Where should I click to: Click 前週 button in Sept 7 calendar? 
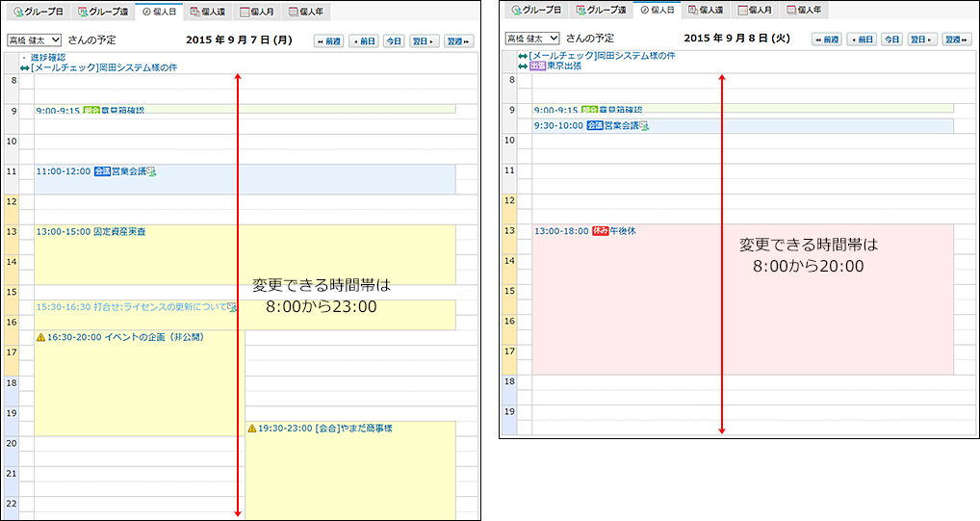(x=328, y=41)
